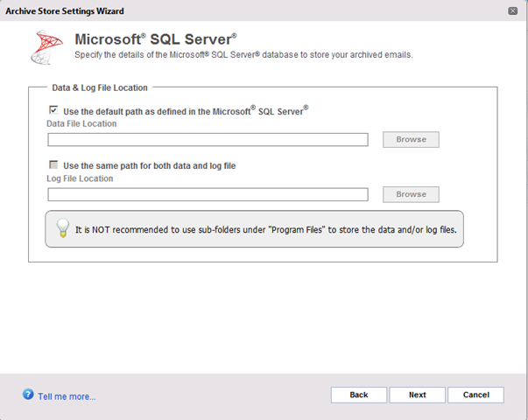Click the Data & Log File Location group label
Image resolution: width=528 pixels, height=420 pixels.
(x=100, y=87)
